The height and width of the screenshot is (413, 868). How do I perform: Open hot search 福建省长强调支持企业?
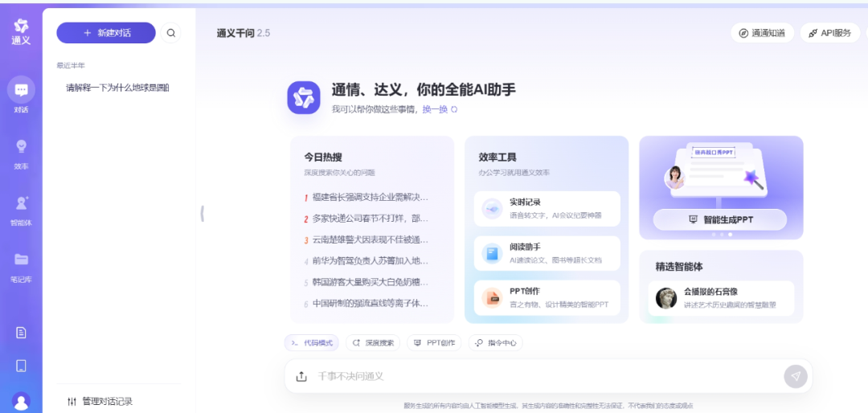(x=366, y=197)
